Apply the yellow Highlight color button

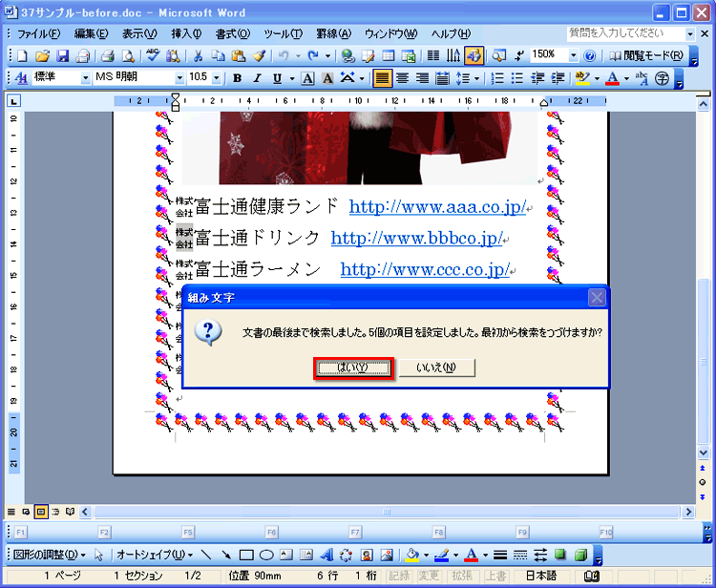582,78
